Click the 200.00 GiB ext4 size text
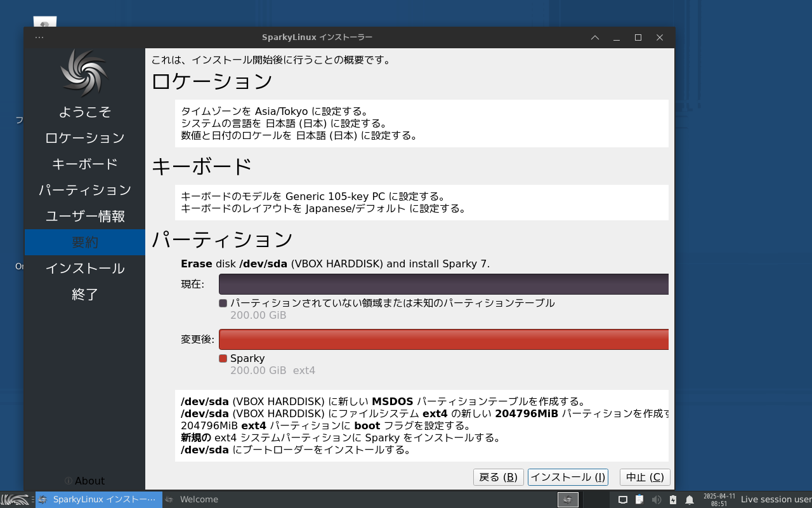 coord(273,370)
